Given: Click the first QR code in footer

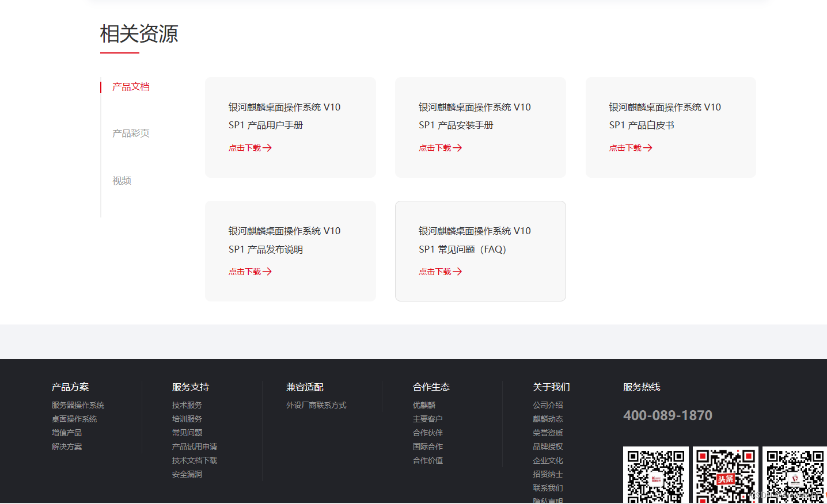Looking at the screenshot, I should 656,475.
